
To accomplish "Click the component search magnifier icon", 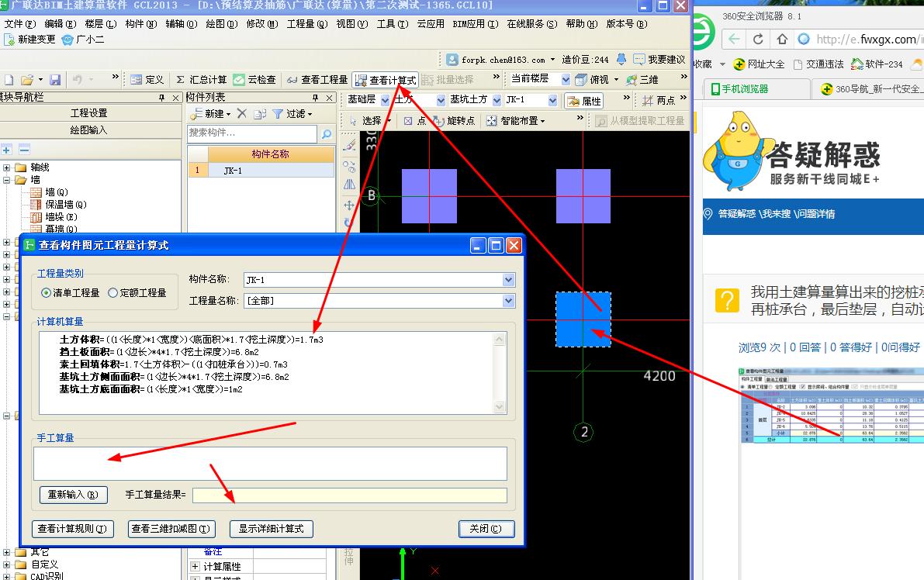I will tap(326, 133).
